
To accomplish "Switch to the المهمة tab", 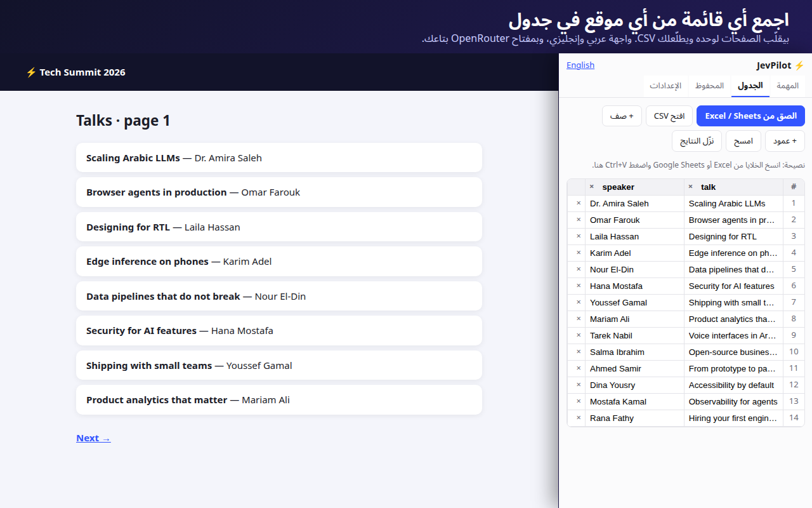I will pyautogui.click(x=787, y=86).
